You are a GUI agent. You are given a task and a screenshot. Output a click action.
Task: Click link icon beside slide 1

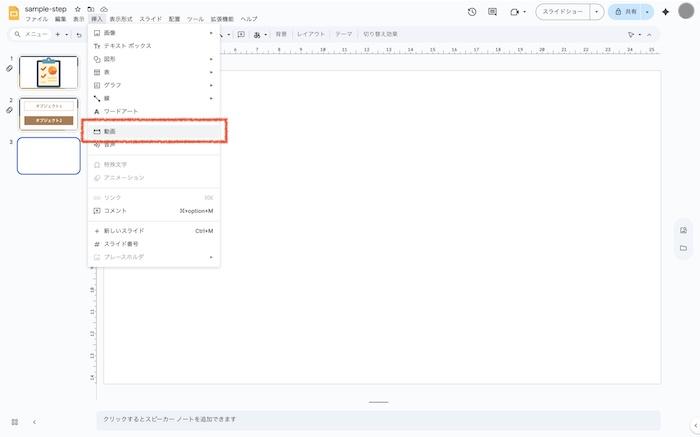[x=9, y=69]
